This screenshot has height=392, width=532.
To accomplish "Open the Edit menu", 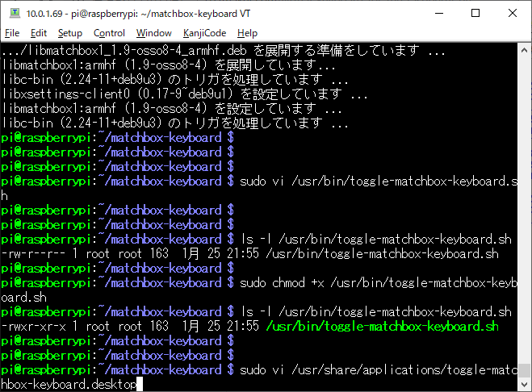I will (x=38, y=33).
